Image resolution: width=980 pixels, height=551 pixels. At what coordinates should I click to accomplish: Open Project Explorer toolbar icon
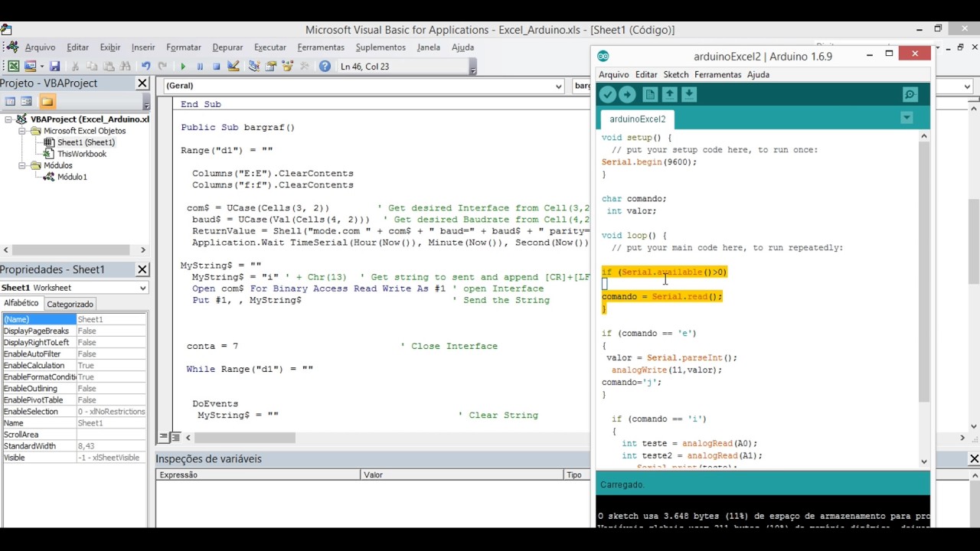(254, 67)
